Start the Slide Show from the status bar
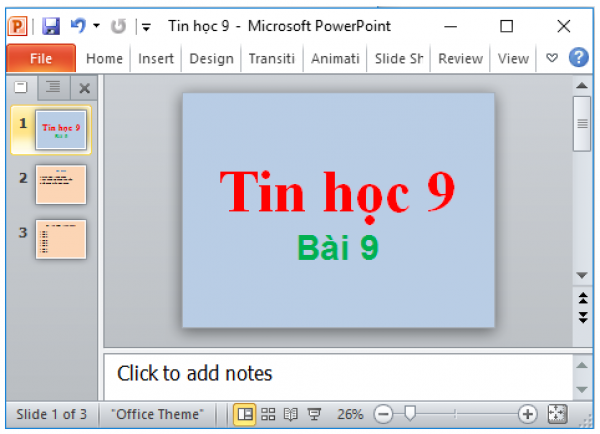 [x=314, y=414]
